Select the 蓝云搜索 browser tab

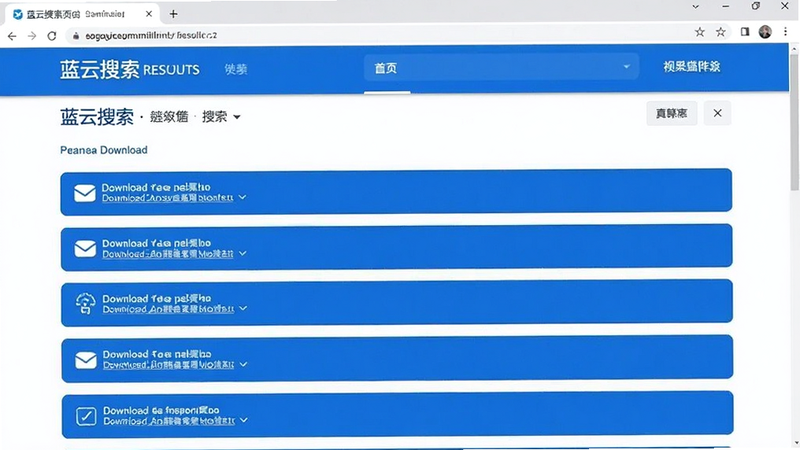(x=83, y=14)
